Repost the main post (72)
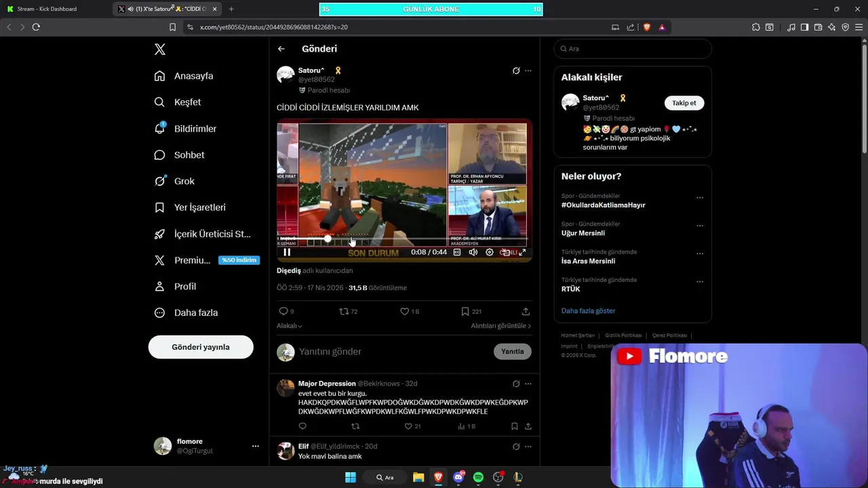868x488 pixels. pyautogui.click(x=348, y=311)
